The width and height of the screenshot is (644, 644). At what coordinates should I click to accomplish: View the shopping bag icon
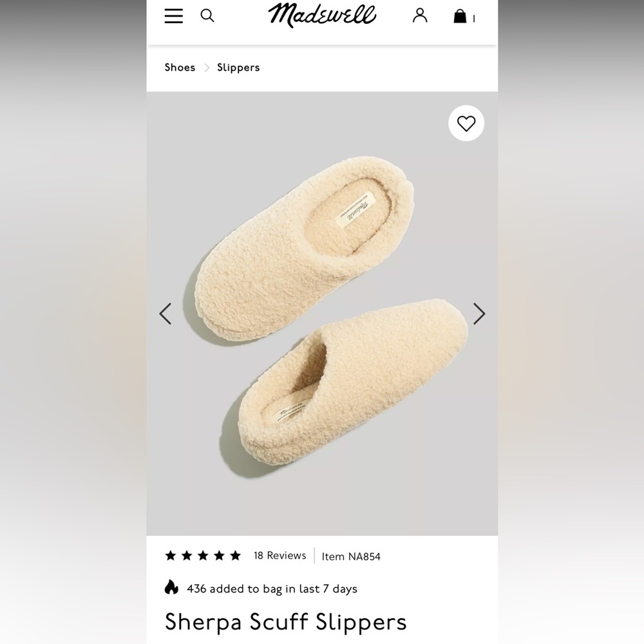click(x=460, y=16)
